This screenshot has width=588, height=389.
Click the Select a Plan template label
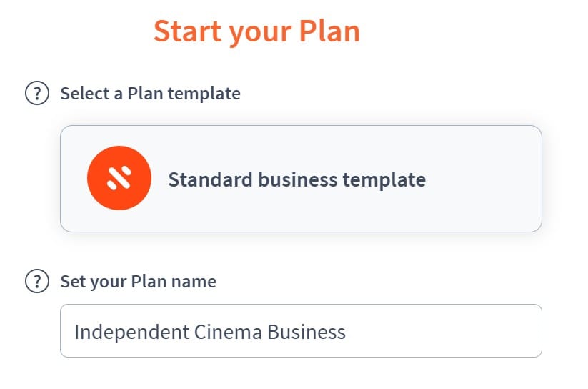(x=150, y=94)
